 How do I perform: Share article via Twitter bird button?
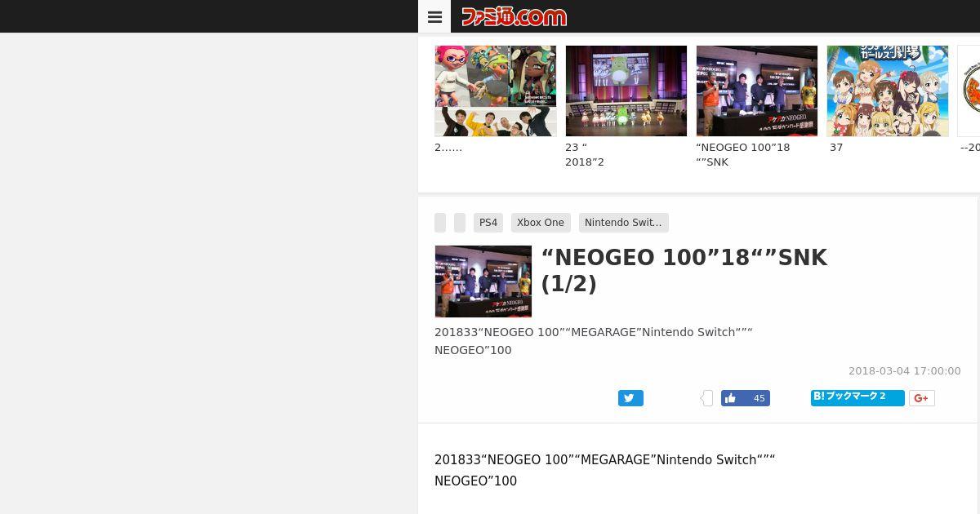pyautogui.click(x=630, y=398)
